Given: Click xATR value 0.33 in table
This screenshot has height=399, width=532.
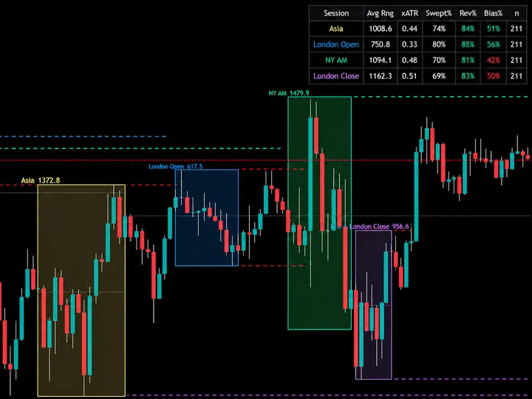Looking at the screenshot, I should (x=409, y=44).
